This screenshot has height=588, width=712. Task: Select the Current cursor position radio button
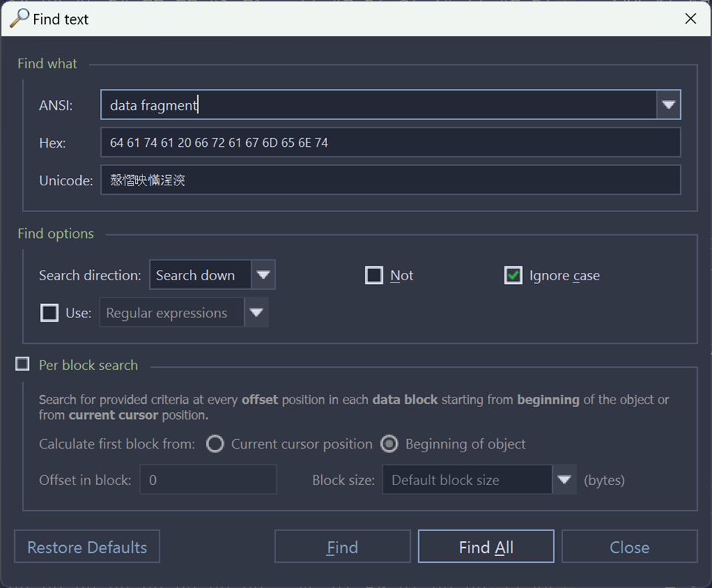pos(215,444)
